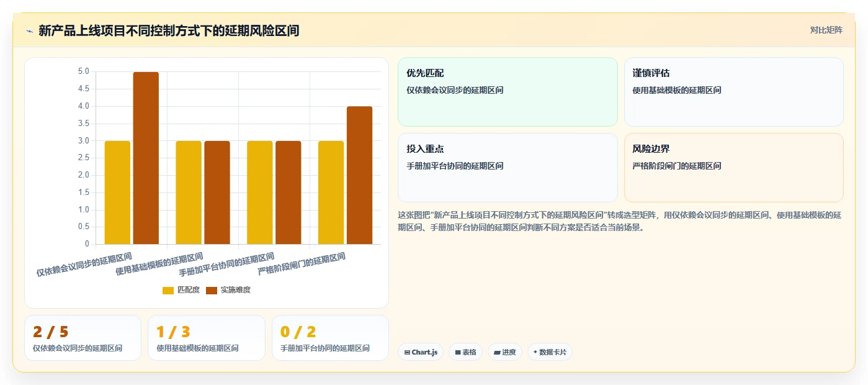Select the 实施难度 bar for 手册加平台协同的延期区间

[x=289, y=192]
